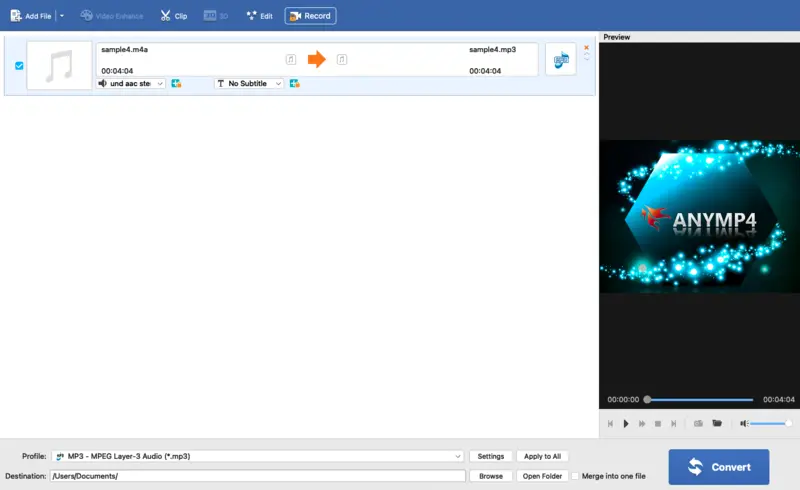Open the 3D settings tool
Screen dimensions: 800x490
pyautogui.click(x=216, y=16)
